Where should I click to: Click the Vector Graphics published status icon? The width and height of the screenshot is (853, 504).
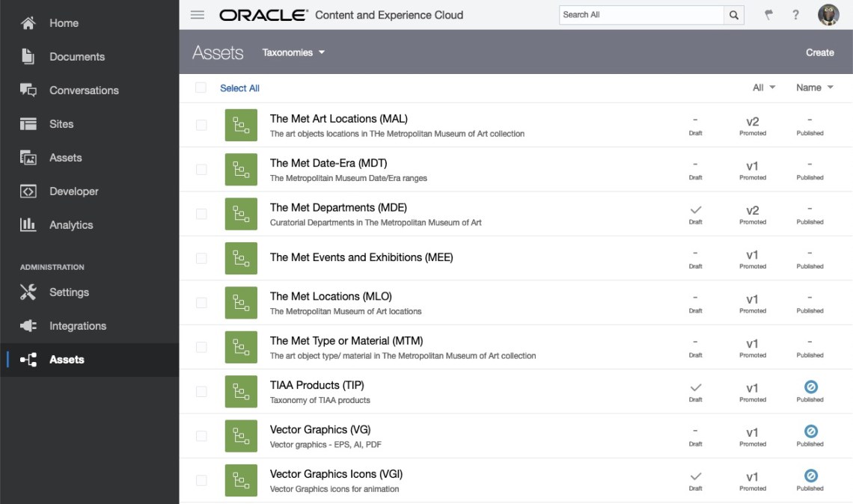[810, 431]
